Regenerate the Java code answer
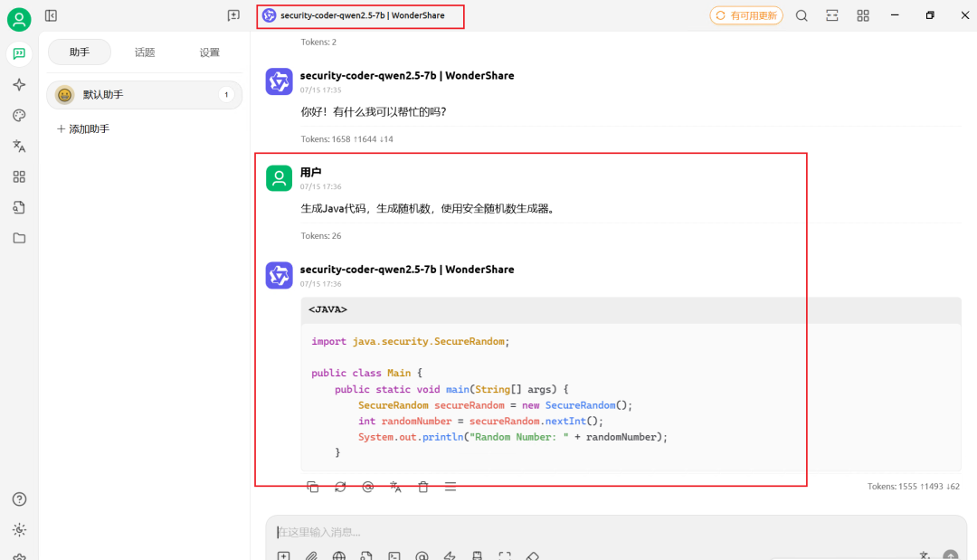The height and width of the screenshot is (560, 977). coord(340,487)
